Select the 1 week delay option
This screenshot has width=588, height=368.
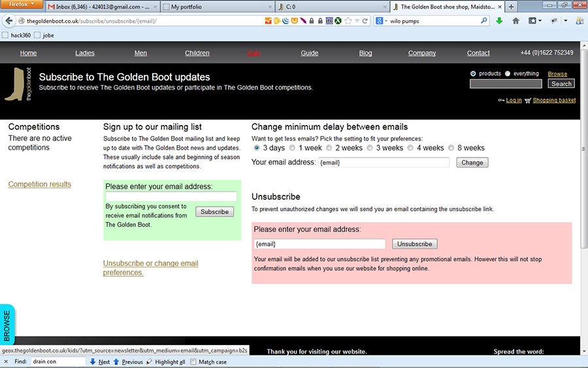tap(292, 148)
